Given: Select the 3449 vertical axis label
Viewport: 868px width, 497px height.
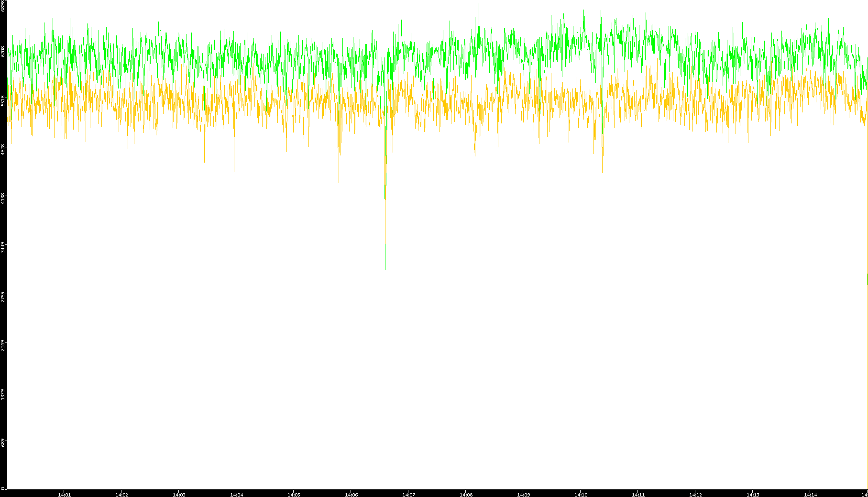Looking at the screenshot, I should pos(3,247).
